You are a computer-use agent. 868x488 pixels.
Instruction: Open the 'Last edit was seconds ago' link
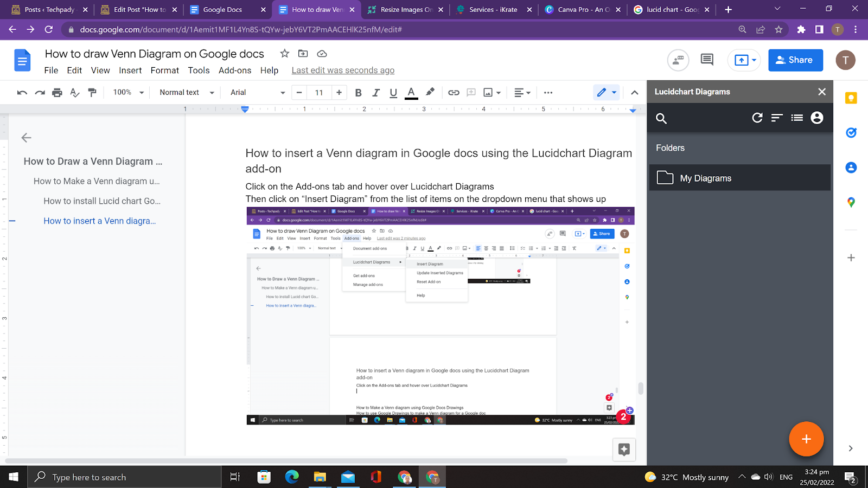(x=343, y=70)
